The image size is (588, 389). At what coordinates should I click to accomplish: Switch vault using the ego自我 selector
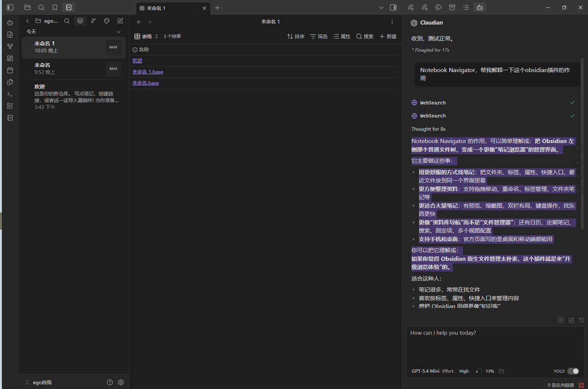pyautogui.click(x=38, y=382)
